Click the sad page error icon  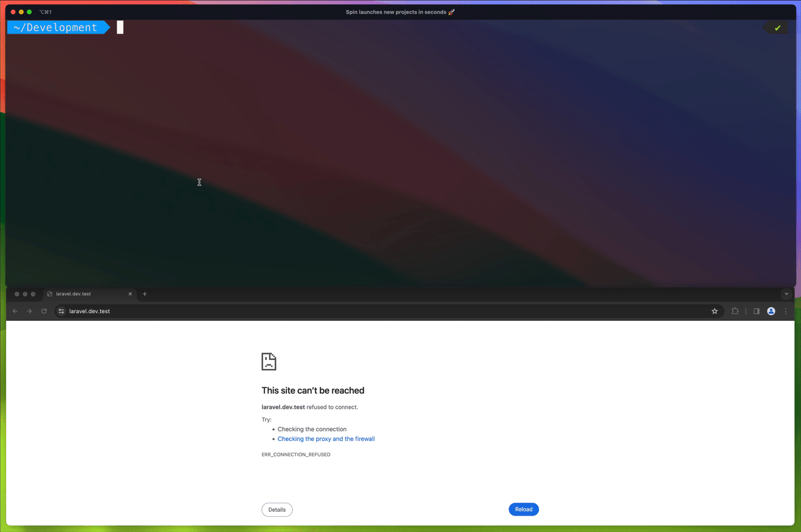click(x=269, y=361)
